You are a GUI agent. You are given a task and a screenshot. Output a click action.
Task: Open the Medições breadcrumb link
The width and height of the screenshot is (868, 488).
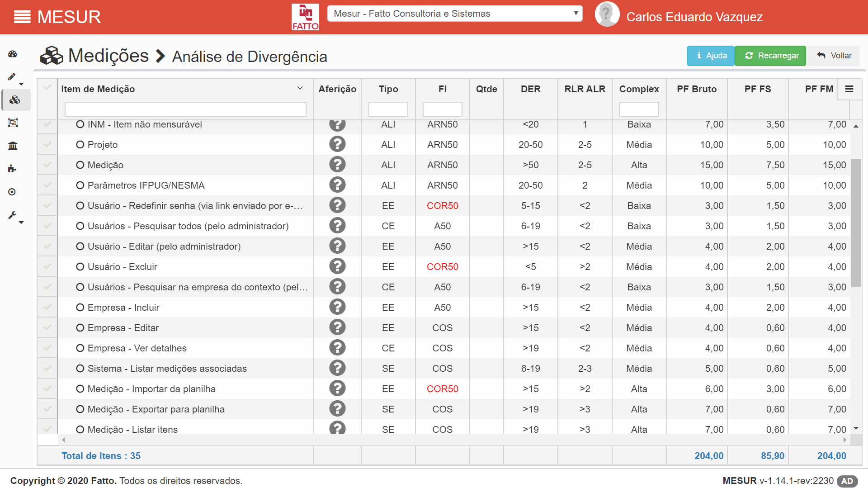click(x=108, y=56)
